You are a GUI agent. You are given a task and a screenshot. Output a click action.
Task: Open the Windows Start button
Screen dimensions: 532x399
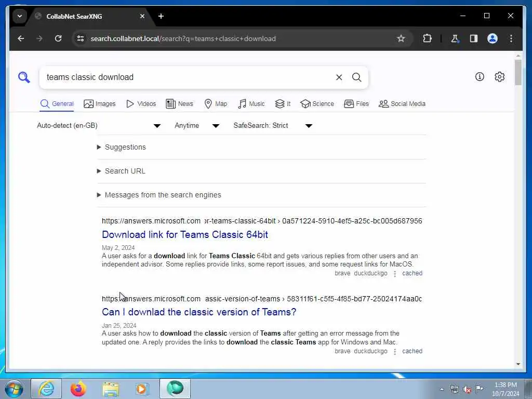coord(14,389)
